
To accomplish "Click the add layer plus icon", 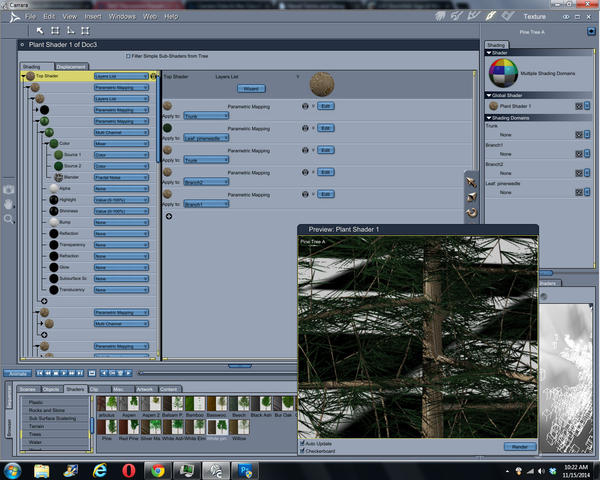I will (168, 216).
